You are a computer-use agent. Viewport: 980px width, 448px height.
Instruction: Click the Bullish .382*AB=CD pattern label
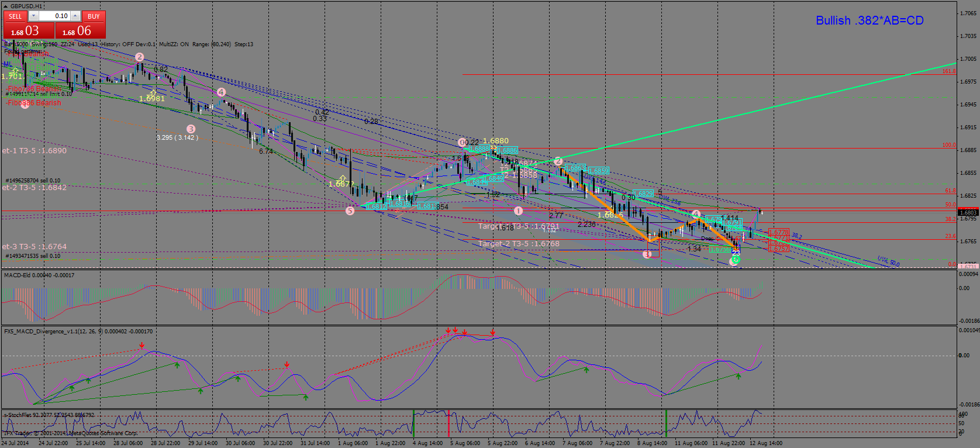pos(869,20)
